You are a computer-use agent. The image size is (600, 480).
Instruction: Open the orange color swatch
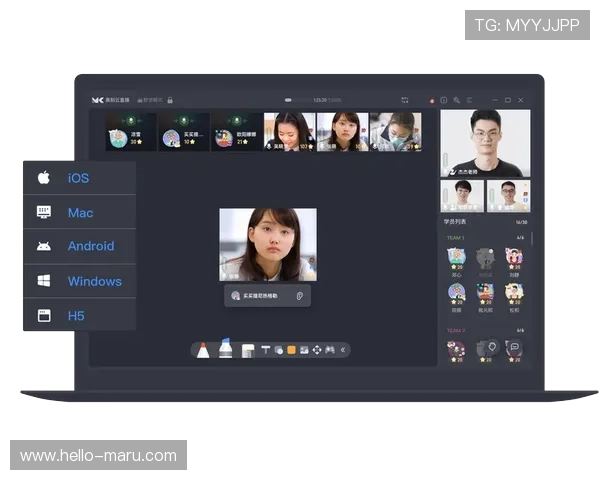tap(291, 350)
